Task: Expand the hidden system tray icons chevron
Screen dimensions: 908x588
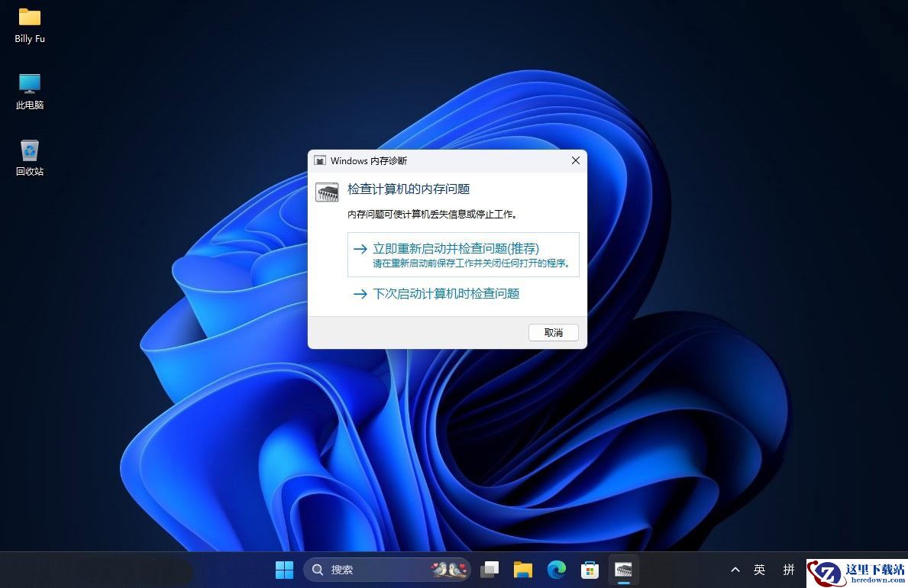Action: (735, 570)
